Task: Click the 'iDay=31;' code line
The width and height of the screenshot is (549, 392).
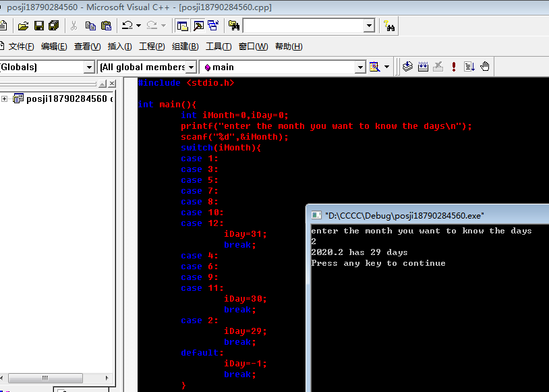Action: [x=245, y=234]
